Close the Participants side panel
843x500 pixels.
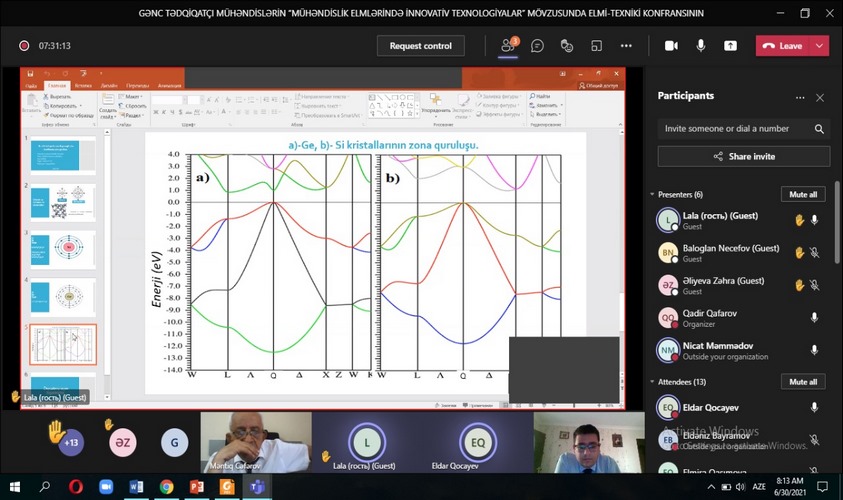(820, 97)
